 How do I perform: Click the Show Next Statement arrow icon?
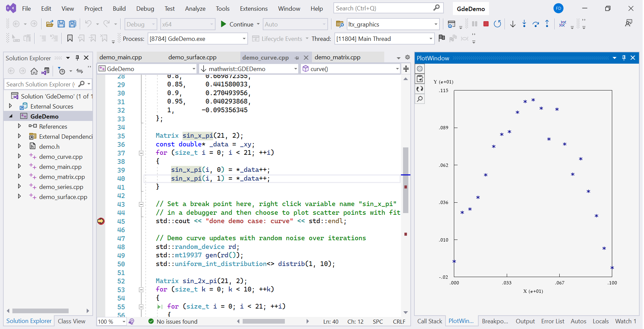[513, 24]
